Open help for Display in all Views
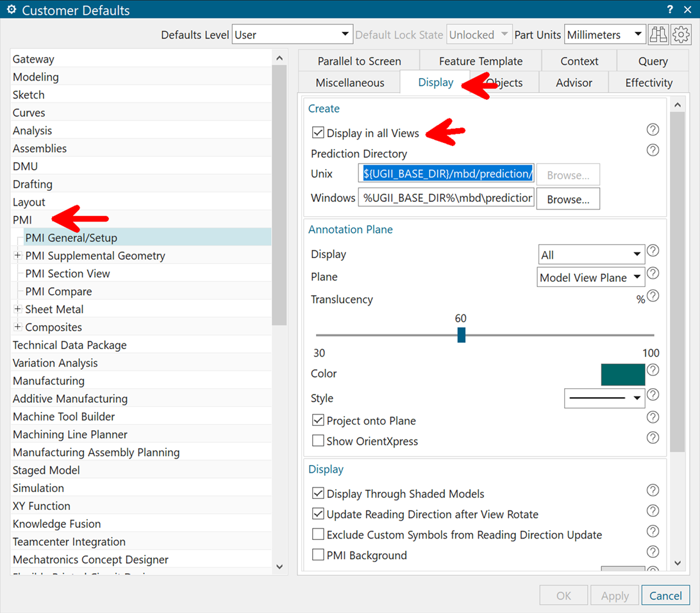 [653, 130]
